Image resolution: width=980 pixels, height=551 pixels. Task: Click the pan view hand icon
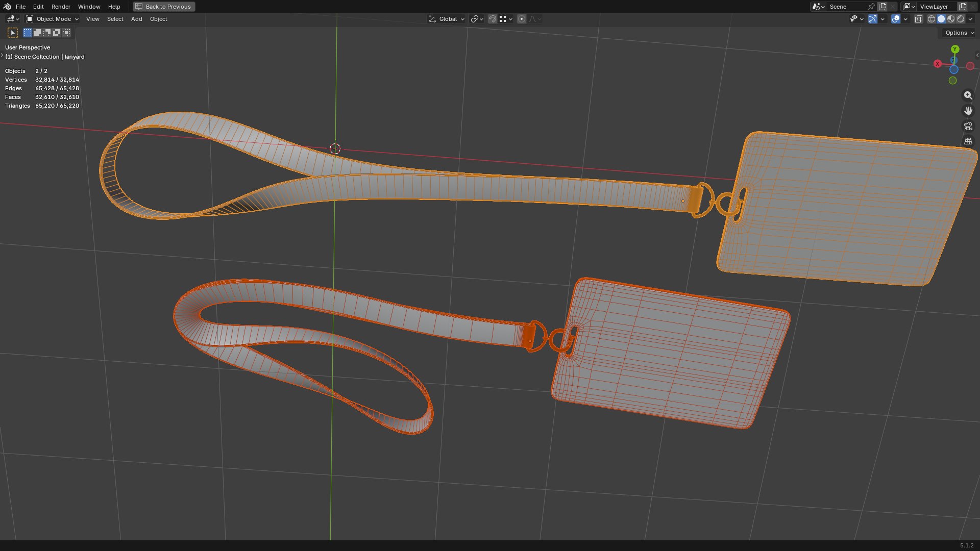[968, 111]
